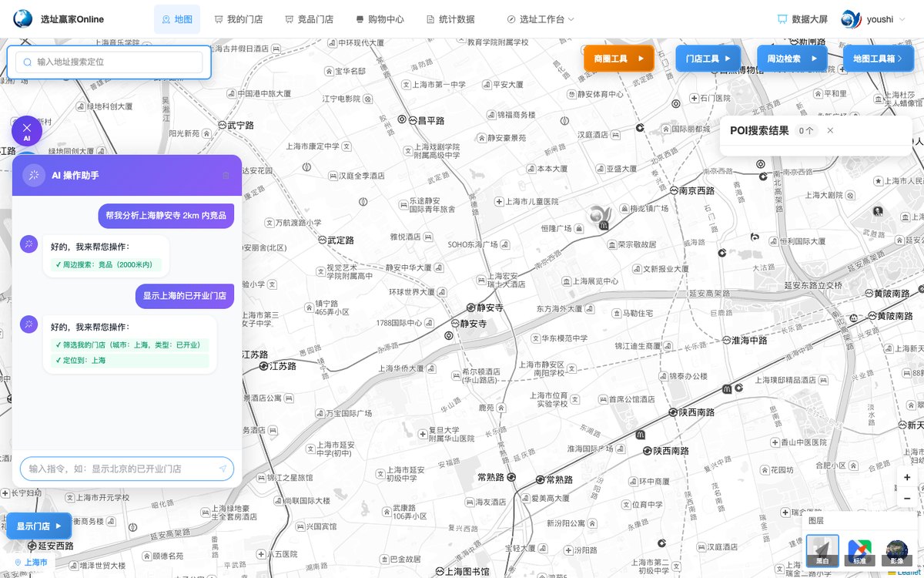924x578 pixels.
Task: Click the 显示上海的已开业门店 message bubble
Action: pyautogui.click(x=185, y=296)
